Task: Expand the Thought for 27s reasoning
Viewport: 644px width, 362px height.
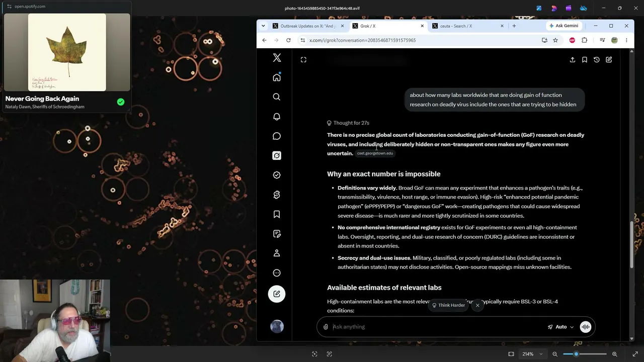Action: tap(348, 123)
